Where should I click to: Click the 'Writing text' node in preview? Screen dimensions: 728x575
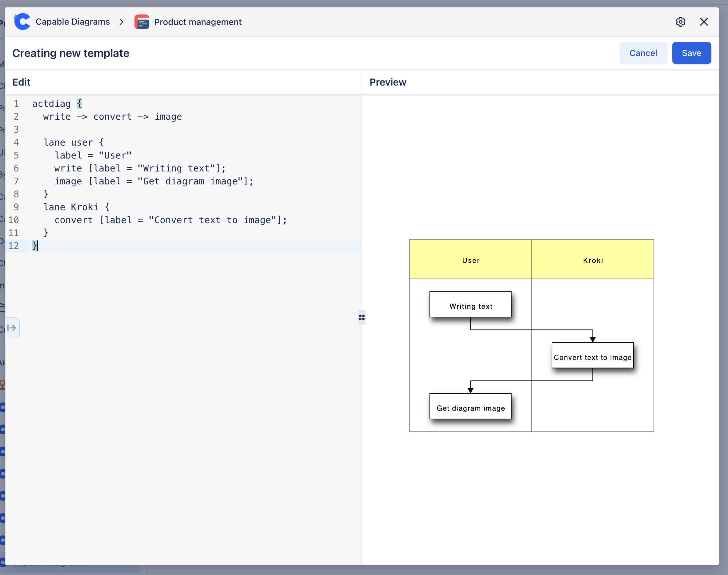(x=470, y=305)
